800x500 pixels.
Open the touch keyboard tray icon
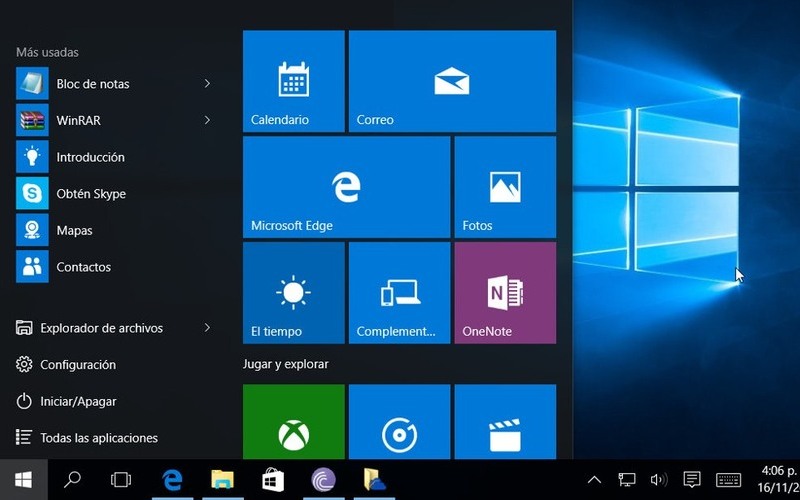728,480
